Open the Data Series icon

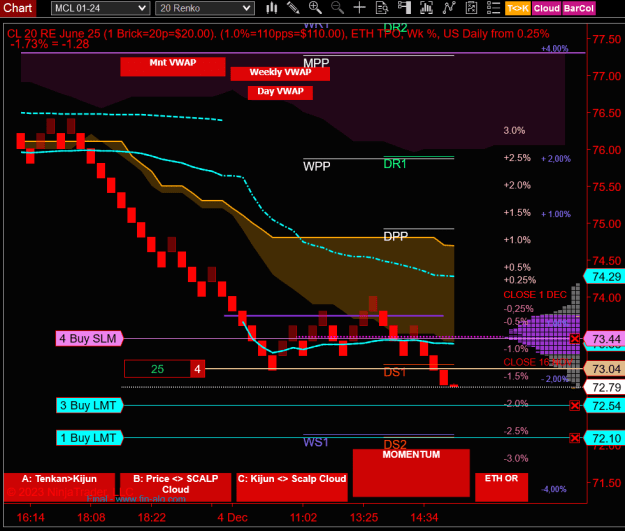pyautogui.click(x=426, y=8)
